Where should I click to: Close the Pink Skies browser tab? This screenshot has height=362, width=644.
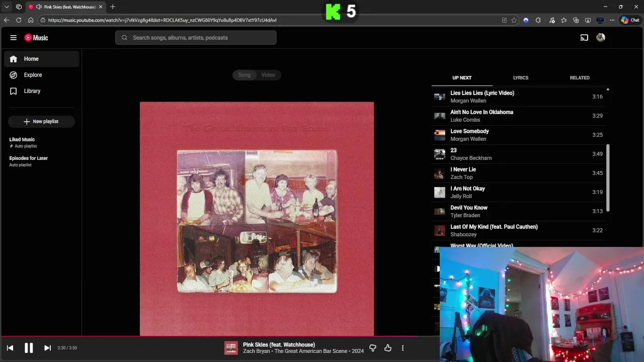click(x=101, y=7)
